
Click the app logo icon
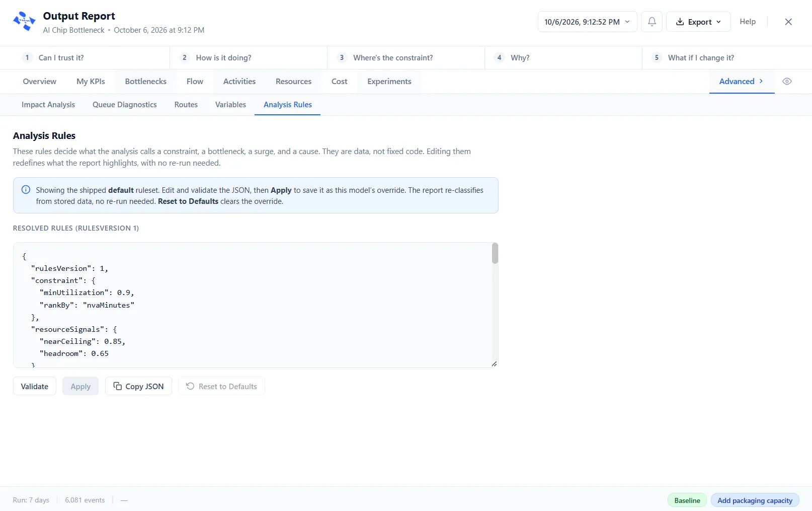[x=24, y=22]
